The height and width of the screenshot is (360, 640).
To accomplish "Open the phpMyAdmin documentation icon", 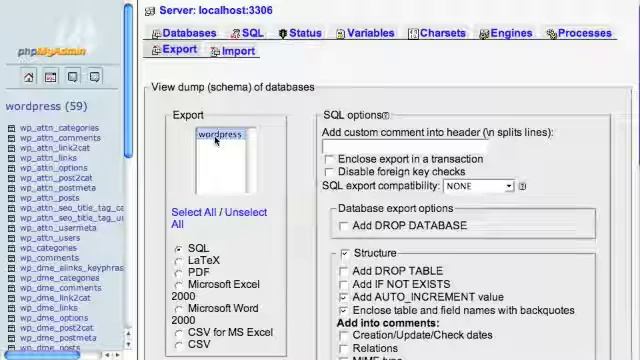I will [x=73, y=77].
